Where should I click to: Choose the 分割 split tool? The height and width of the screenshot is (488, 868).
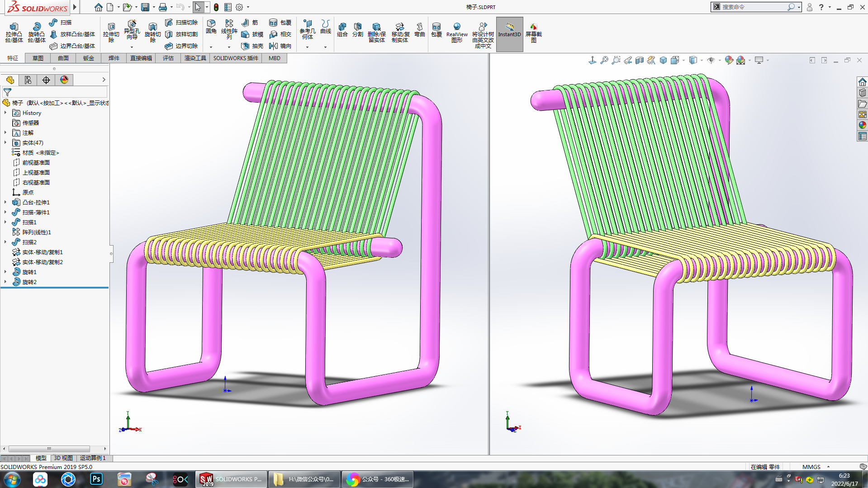coord(358,30)
